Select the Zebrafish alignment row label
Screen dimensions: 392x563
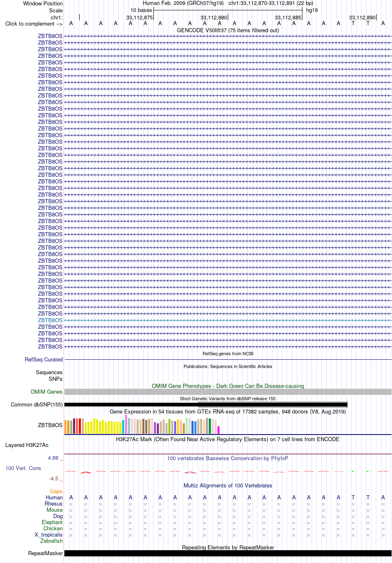[52, 541]
